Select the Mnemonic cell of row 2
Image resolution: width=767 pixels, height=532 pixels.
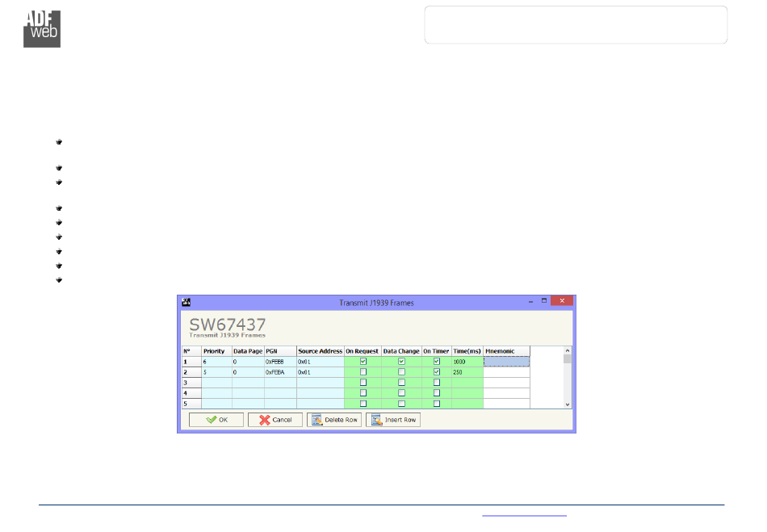[506, 372]
